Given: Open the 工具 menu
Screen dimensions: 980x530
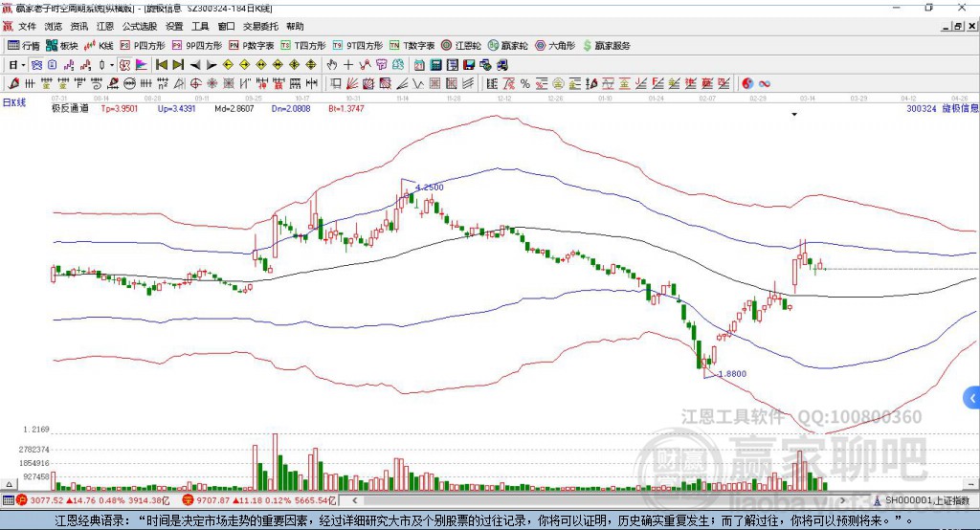Looking at the screenshot, I should [x=200, y=26].
